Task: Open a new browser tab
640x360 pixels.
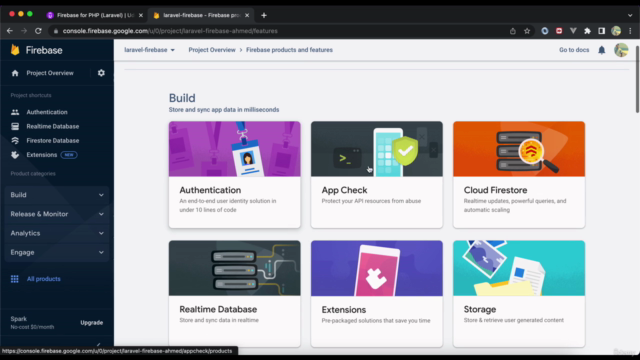Action: pyautogui.click(x=264, y=15)
